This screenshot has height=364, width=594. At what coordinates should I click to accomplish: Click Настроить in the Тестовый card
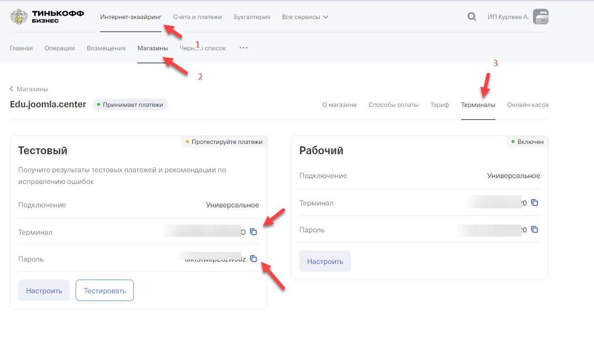pyautogui.click(x=44, y=290)
